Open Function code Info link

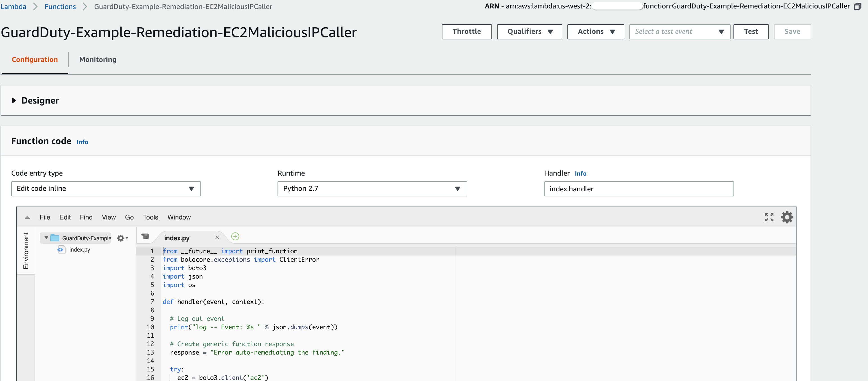[x=82, y=142]
